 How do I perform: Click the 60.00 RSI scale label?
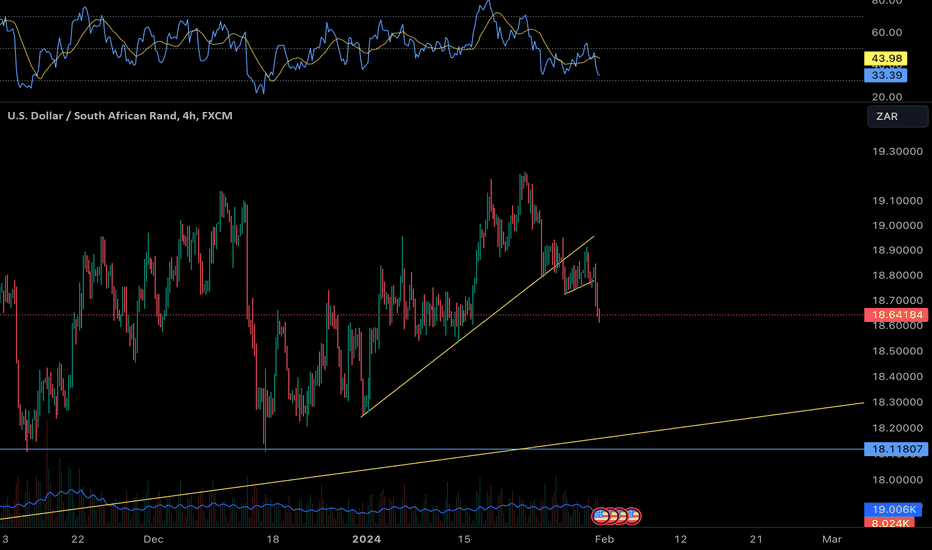tap(886, 32)
